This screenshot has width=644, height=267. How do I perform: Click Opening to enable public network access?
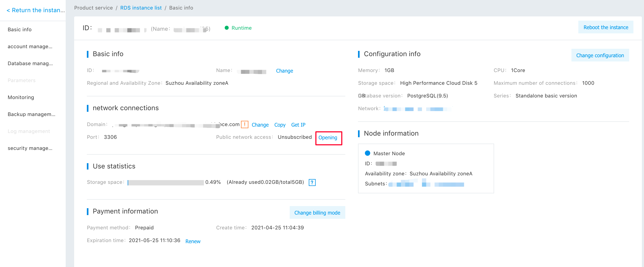click(328, 138)
